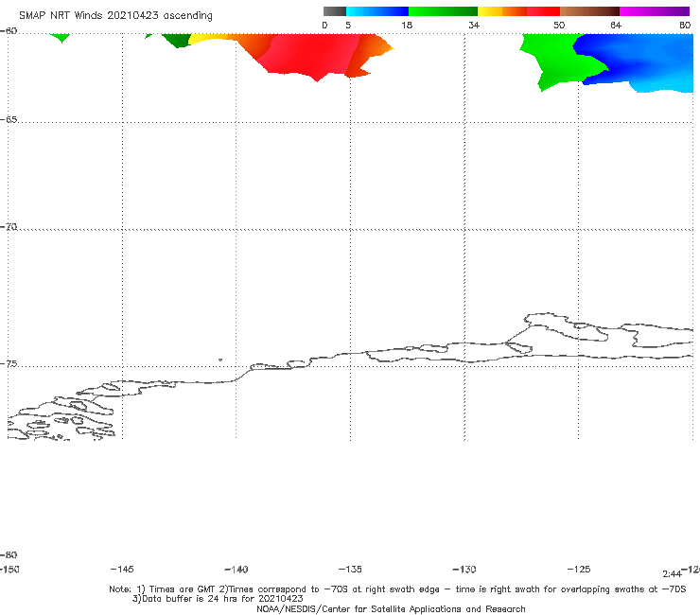The width and height of the screenshot is (700, 615).
Task: Click the yellow wind band near -141
Action: [x=210, y=39]
